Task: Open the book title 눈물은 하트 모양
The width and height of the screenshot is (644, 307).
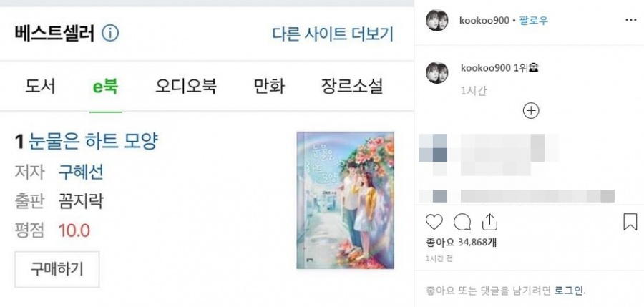Action: (93, 142)
